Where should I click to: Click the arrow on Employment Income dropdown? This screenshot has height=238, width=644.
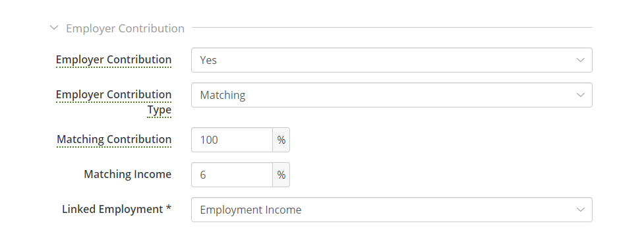click(x=580, y=210)
